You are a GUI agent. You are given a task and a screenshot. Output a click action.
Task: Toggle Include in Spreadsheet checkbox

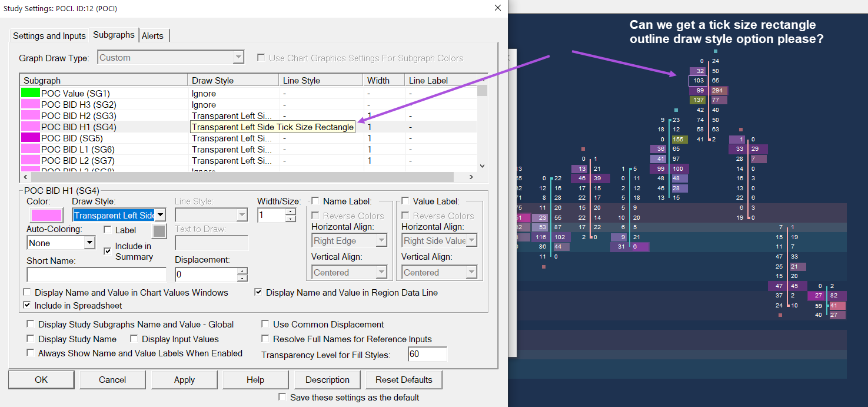[x=27, y=306]
